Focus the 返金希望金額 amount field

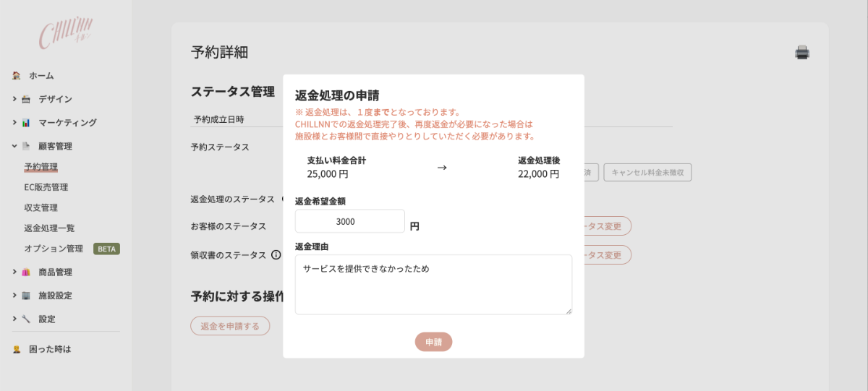(349, 221)
